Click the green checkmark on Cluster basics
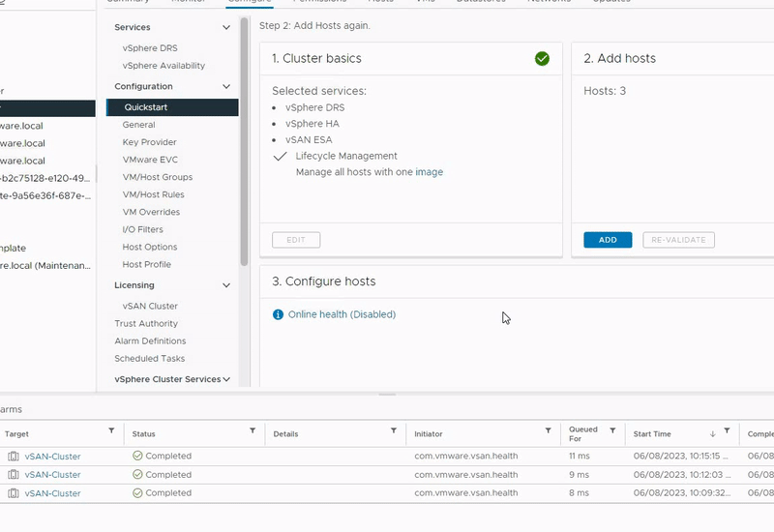 pos(542,59)
